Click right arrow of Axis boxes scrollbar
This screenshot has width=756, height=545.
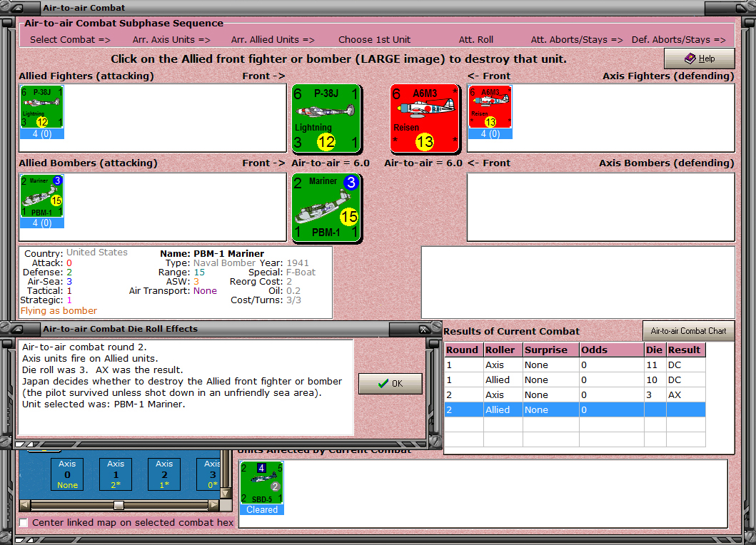213,505
